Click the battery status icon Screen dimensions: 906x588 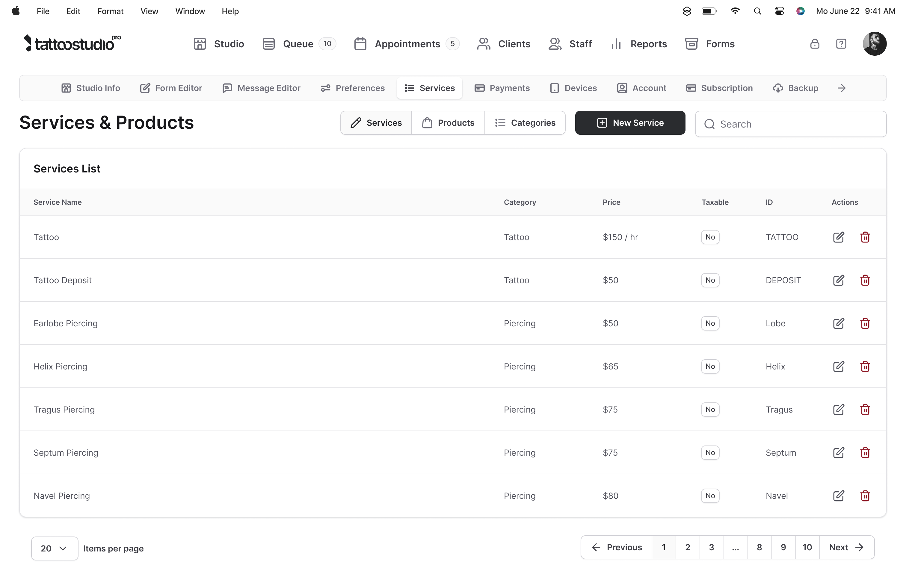coord(709,11)
